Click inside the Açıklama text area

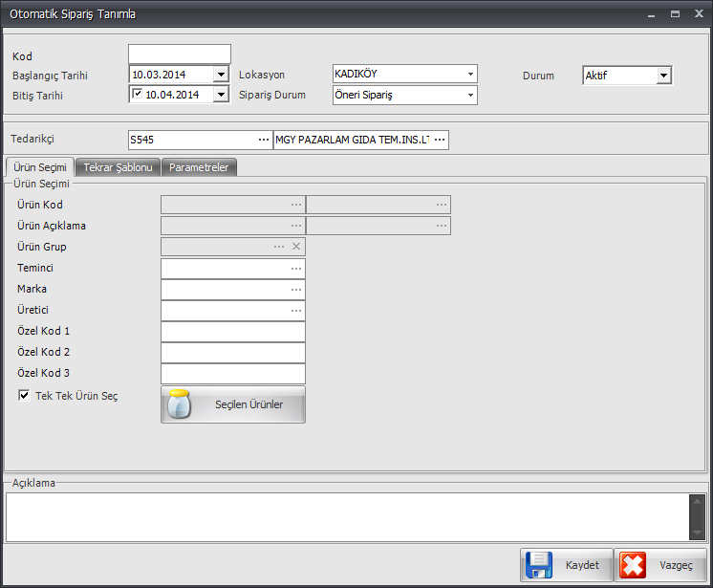click(x=344, y=516)
